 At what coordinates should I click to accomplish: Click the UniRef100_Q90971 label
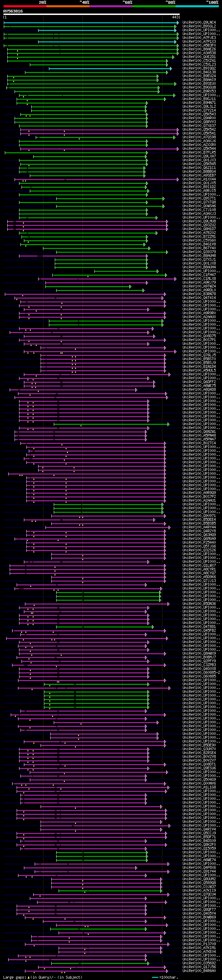[x=199, y=516]
